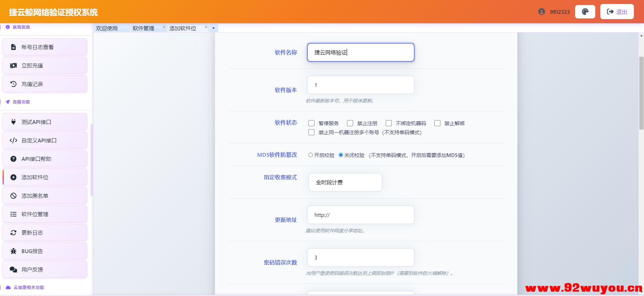Viewport: 644px width, 296px height.
Task: Click the question mark icon for API接口帮助
Action: pos(13,159)
